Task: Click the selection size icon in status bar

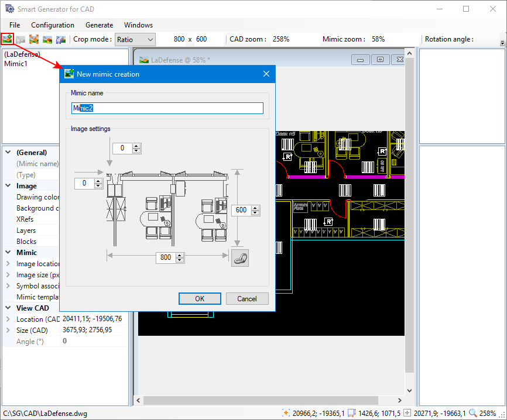Action: click(x=352, y=413)
